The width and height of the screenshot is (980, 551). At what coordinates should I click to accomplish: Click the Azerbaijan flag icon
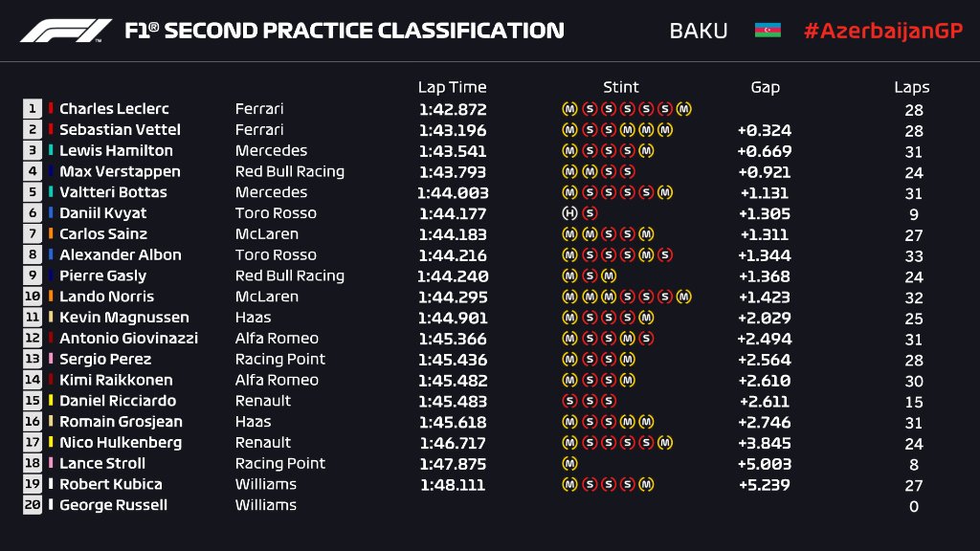768,31
